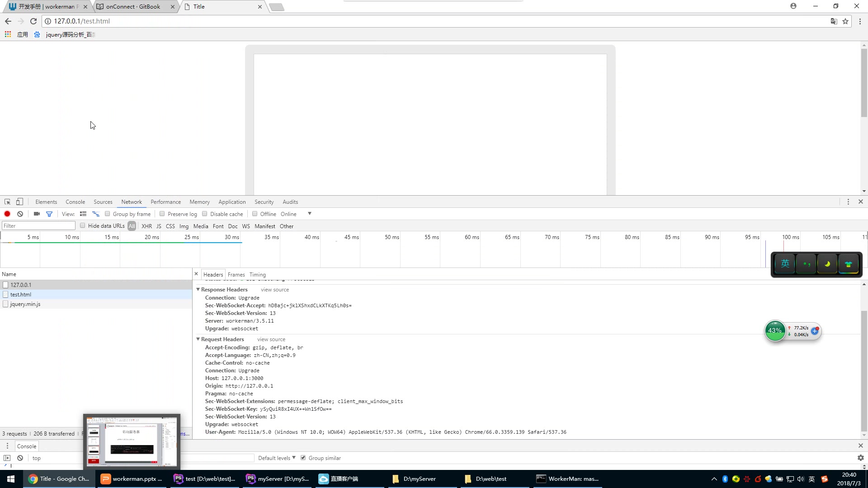Screen dimensions: 868x488
Task: Open WorkerMan taskbar window
Action: click(x=567, y=479)
